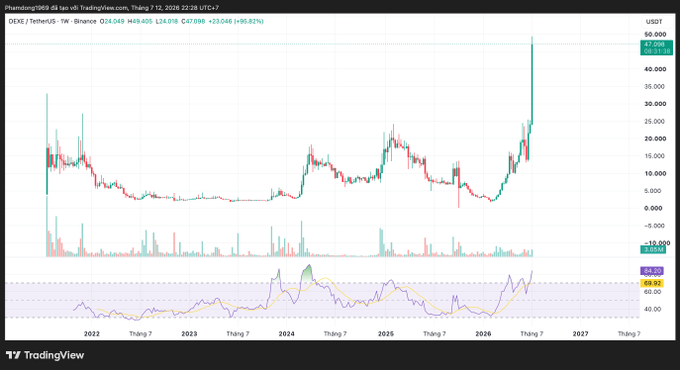This screenshot has width=680, height=370.
Task: Click the 60.00 RSI scale label
Action: tap(653, 292)
